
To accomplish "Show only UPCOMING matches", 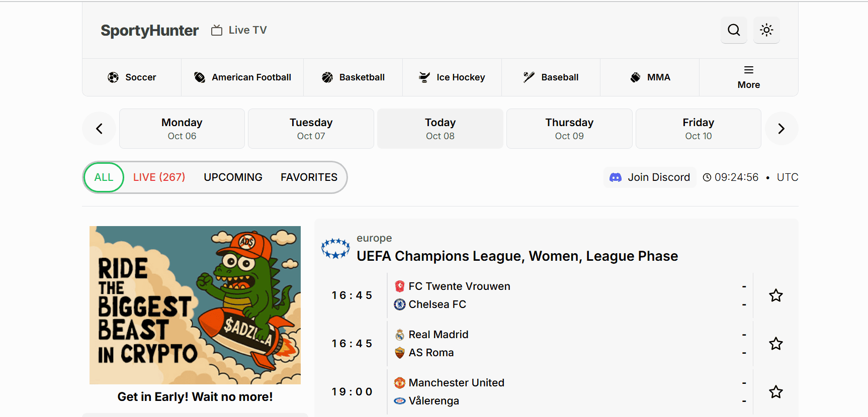I will [x=233, y=177].
